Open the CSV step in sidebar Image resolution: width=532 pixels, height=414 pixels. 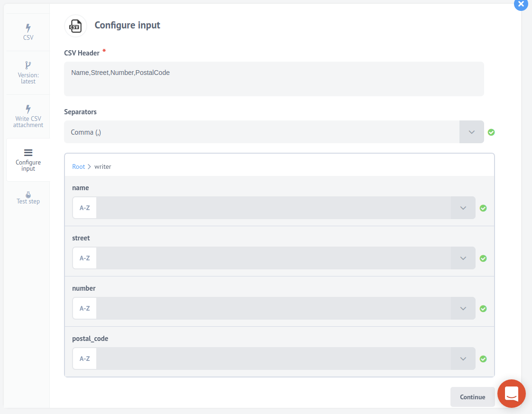tap(28, 32)
